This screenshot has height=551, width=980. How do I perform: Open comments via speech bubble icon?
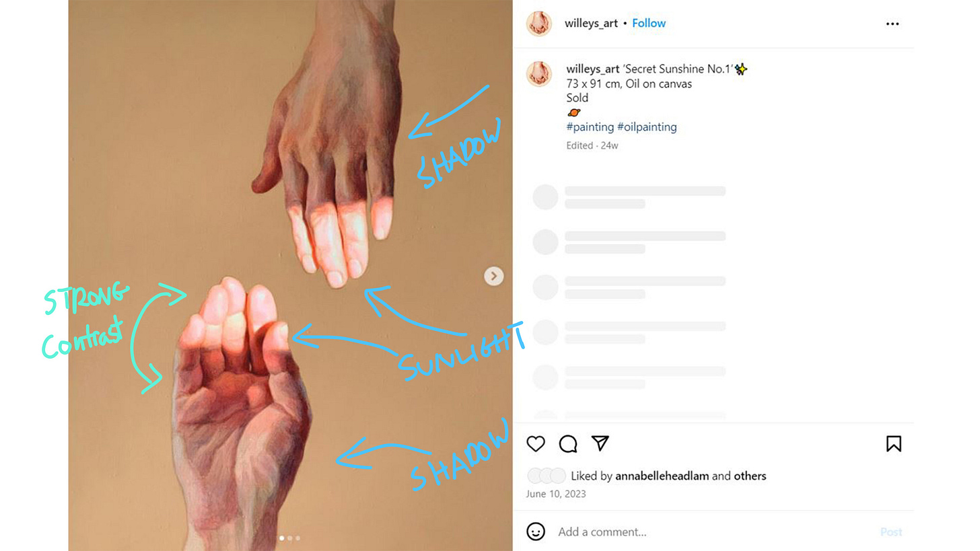tap(568, 444)
